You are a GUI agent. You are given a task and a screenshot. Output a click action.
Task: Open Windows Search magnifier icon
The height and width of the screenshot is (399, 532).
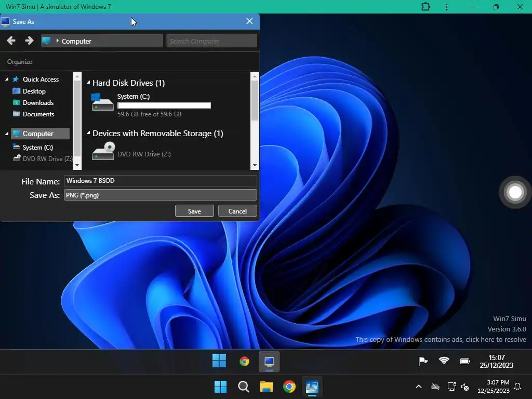(244, 387)
